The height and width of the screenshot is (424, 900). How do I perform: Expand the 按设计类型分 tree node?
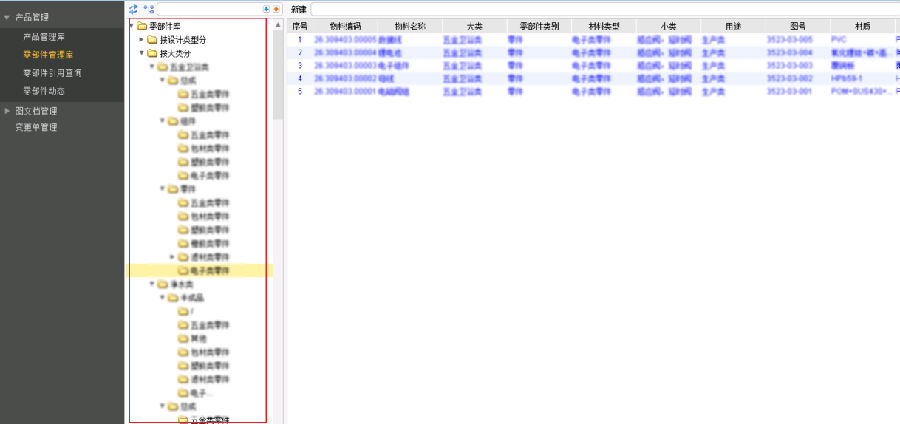point(141,39)
